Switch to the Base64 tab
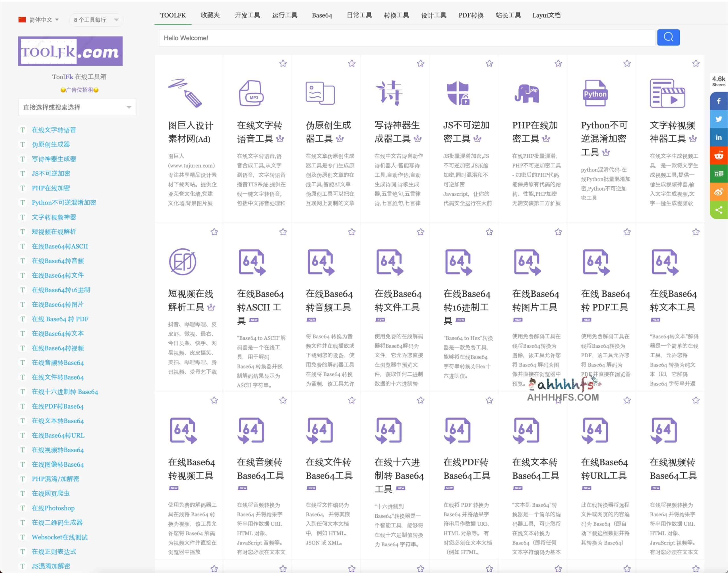728x573 pixels. click(x=322, y=15)
